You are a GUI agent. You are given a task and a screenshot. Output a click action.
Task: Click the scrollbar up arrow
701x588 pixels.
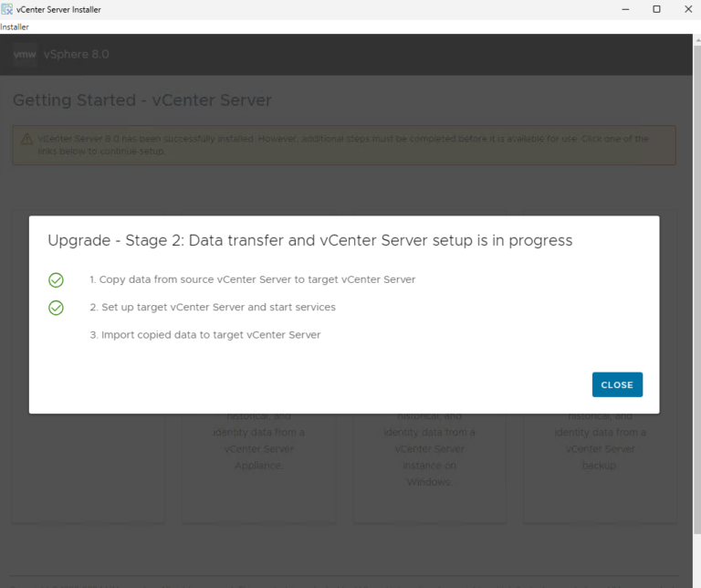point(697,39)
